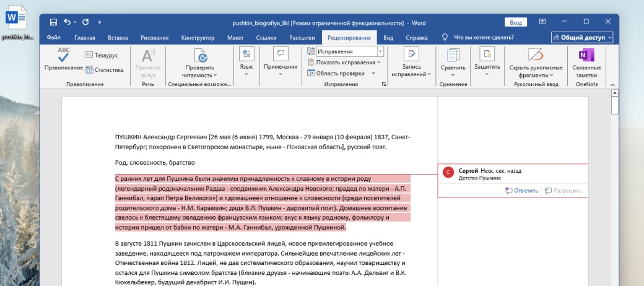The height and width of the screenshot is (286, 644).
Task: Click the Undo arrow in quick access toolbar
Action: pyautogui.click(x=67, y=22)
